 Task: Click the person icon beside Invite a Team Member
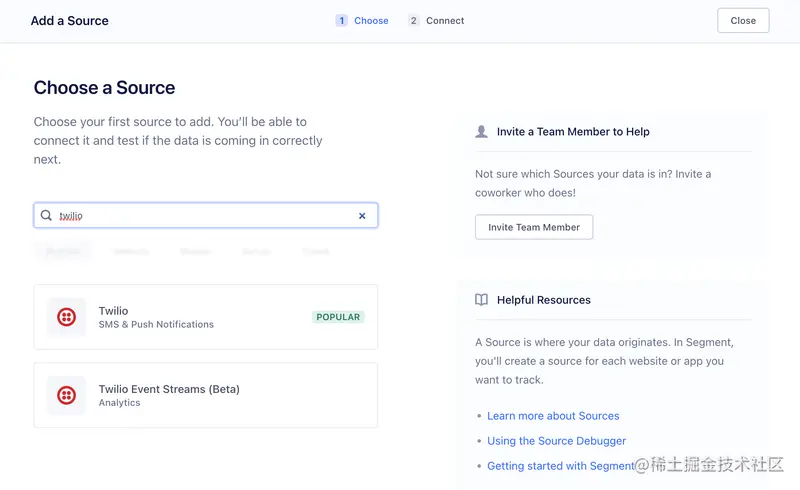pos(481,132)
